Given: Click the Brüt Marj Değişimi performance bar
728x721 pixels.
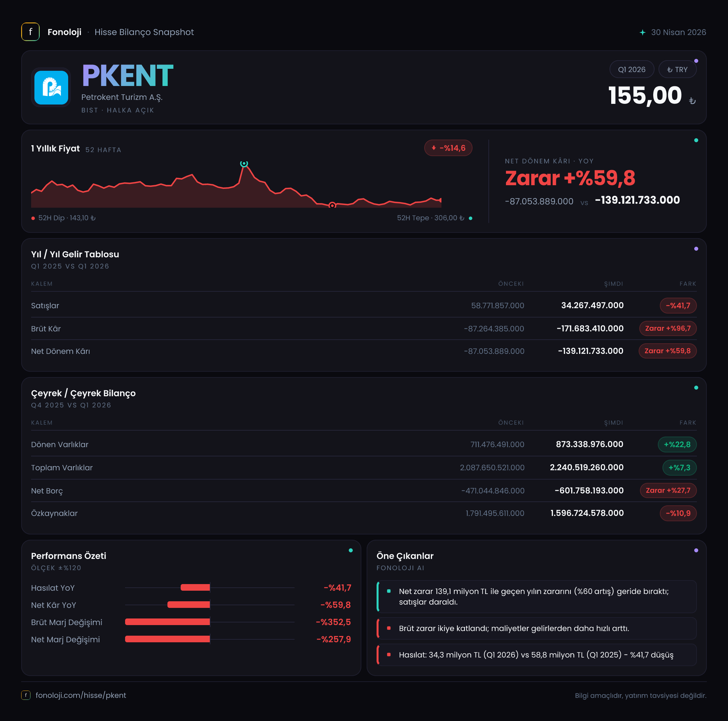Looking at the screenshot, I should tap(167, 622).
